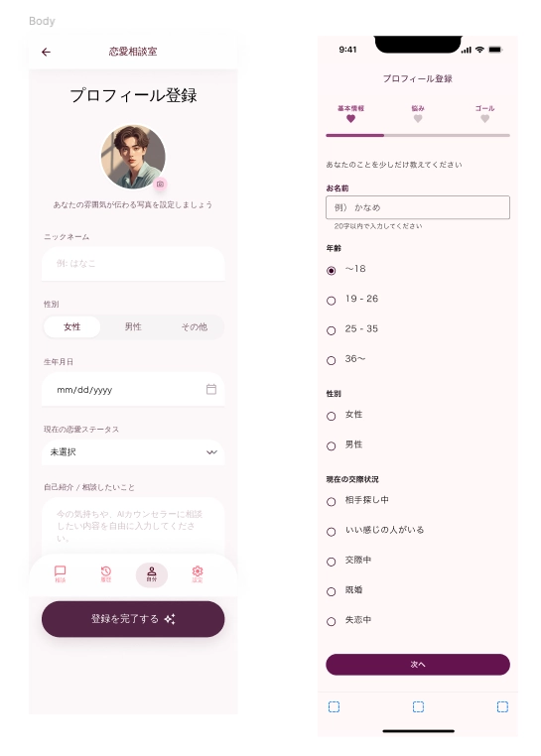Tap the 次へ button
The width and height of the screenshot is (541, 756).
tap(418, 665)
